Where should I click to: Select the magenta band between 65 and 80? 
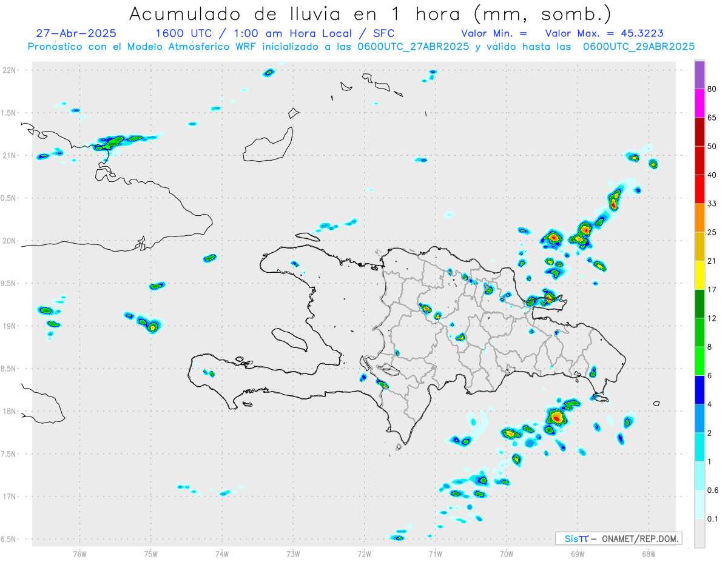699,103
